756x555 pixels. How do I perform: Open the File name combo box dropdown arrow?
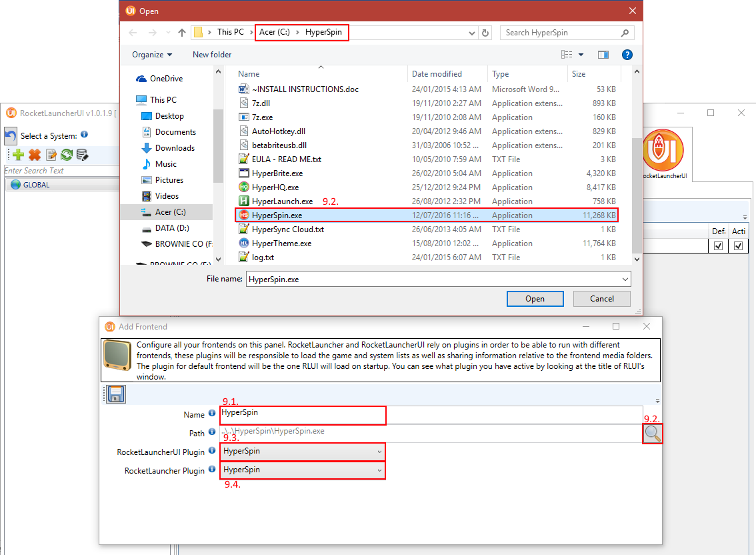(x=625, y=280)
